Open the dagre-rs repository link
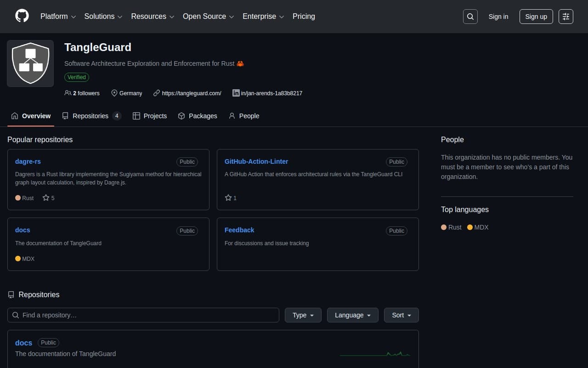Screen dimensions: 588x368 pyautogui.click(x=28, y=161)
